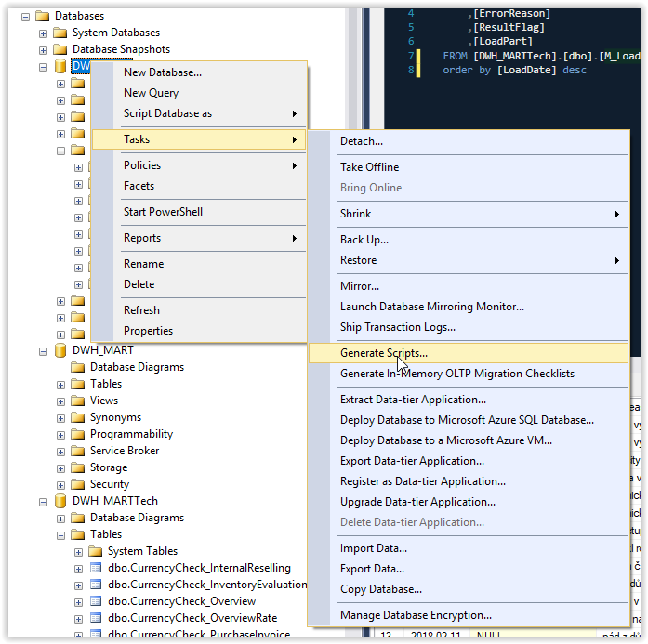
Task: Select Deploy Database to a Microsoft Azure VM
Action: pos(469,440)
